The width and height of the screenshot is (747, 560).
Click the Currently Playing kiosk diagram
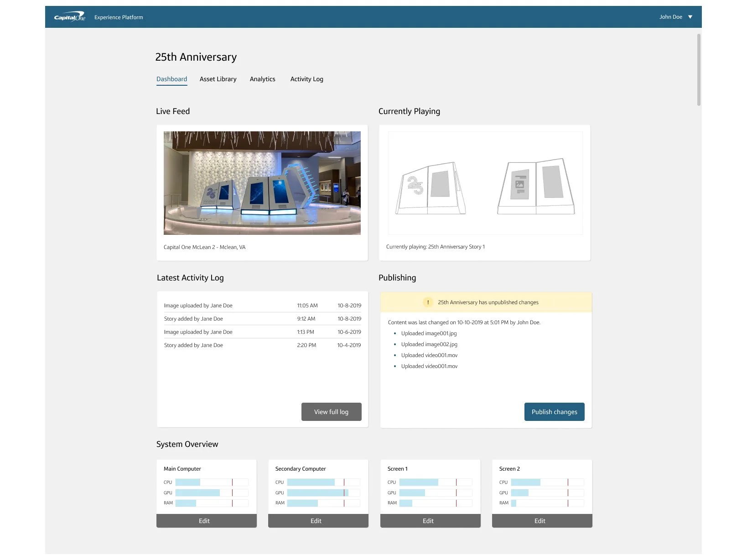tap(485, 183)
